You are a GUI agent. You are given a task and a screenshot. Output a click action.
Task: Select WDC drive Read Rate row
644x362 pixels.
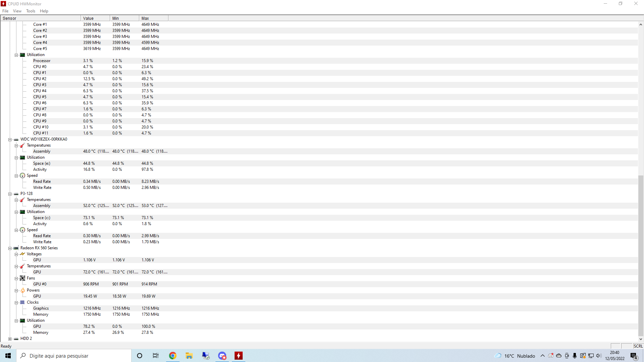point(319,182)
